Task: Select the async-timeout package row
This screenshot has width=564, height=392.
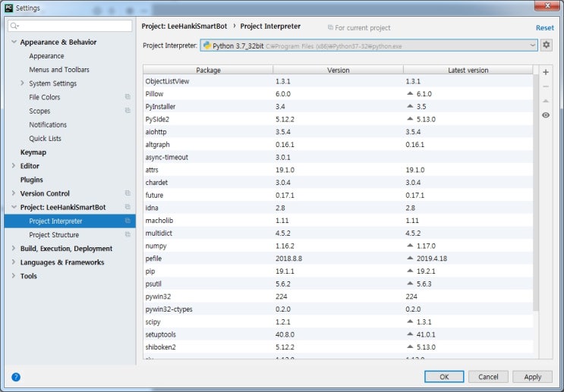Action: 338,157
